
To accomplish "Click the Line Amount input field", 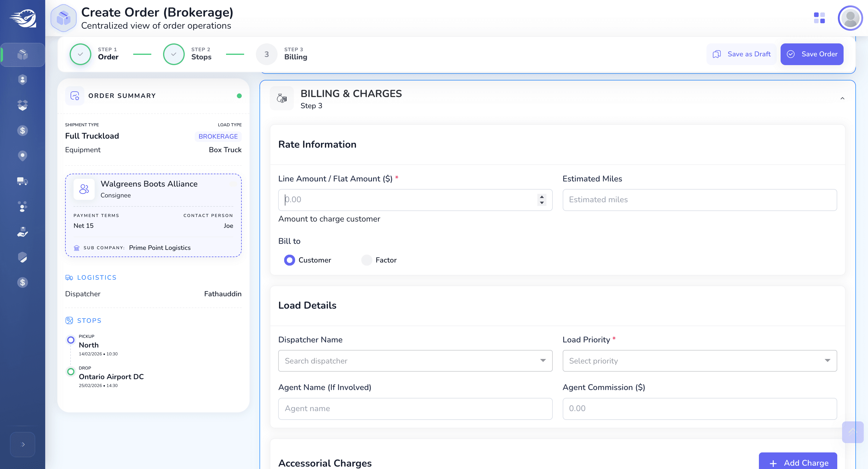I will [415, 200].
